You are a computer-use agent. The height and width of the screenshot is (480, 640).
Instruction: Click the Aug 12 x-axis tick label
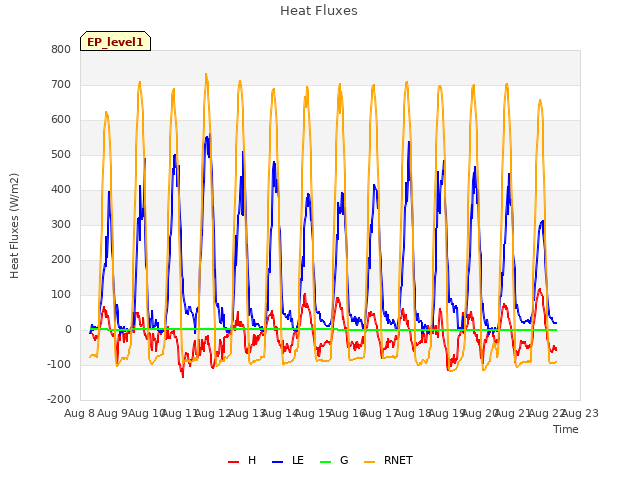(213, 414)
